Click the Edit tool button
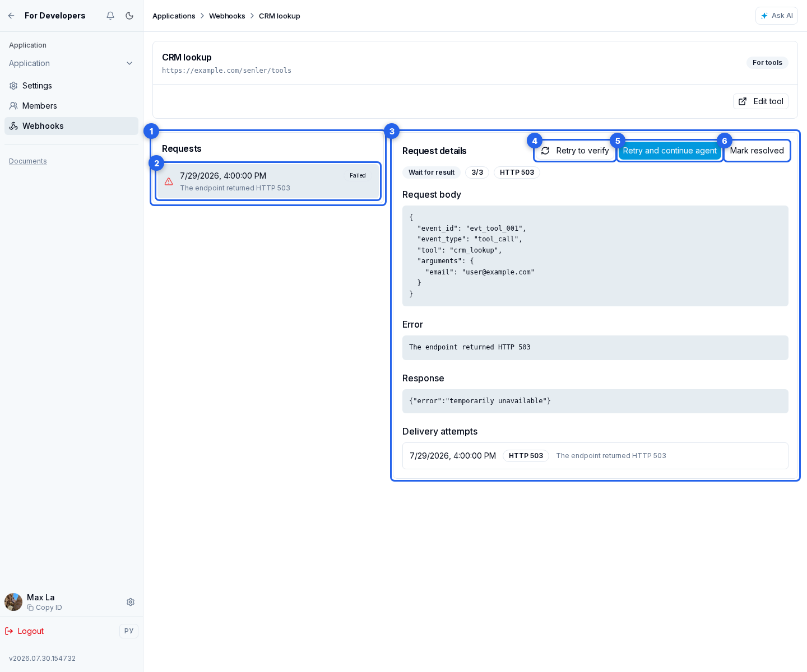807x672 pixels. [760, 101]
